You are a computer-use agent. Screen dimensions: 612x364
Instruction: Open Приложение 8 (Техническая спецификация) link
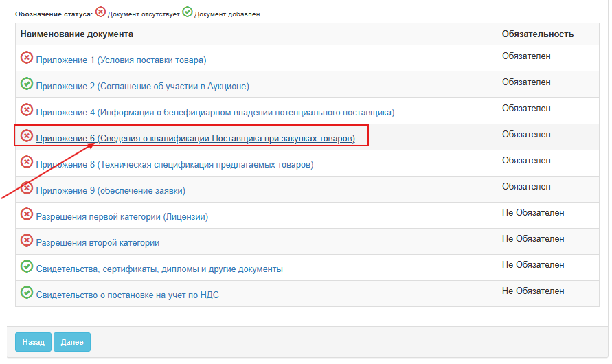174,165
